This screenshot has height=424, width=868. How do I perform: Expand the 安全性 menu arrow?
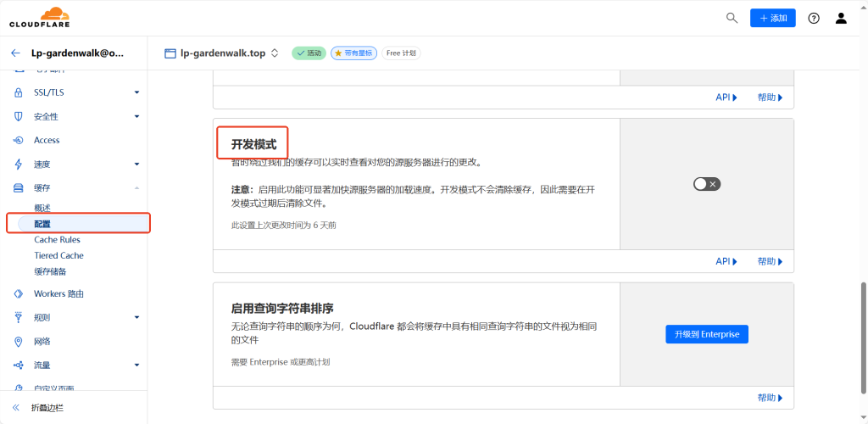click(136, 116)
